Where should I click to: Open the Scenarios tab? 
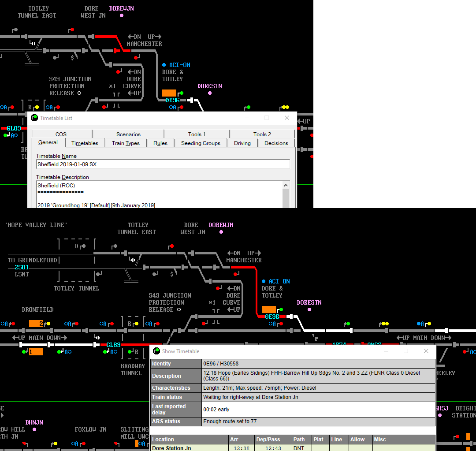tap(128, 134)
